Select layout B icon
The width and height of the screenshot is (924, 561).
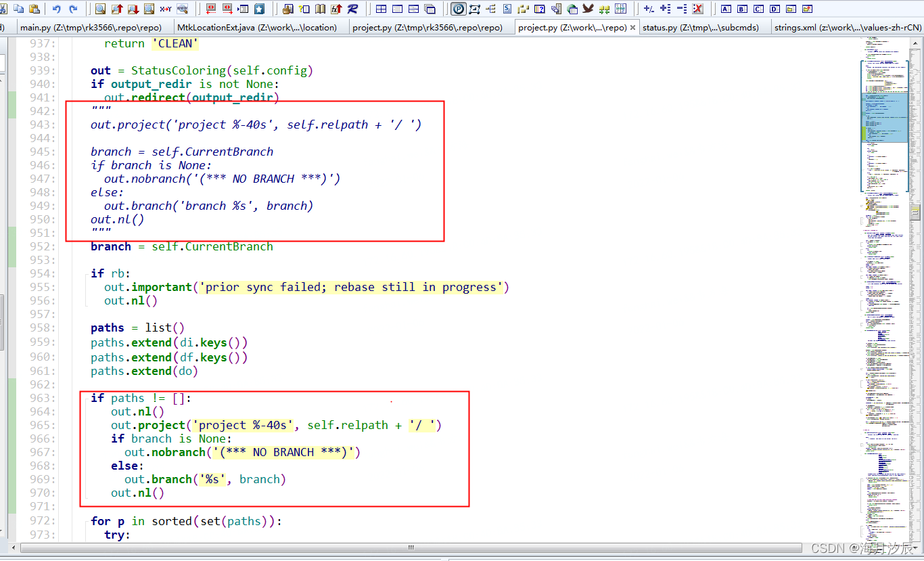[742, 9]
